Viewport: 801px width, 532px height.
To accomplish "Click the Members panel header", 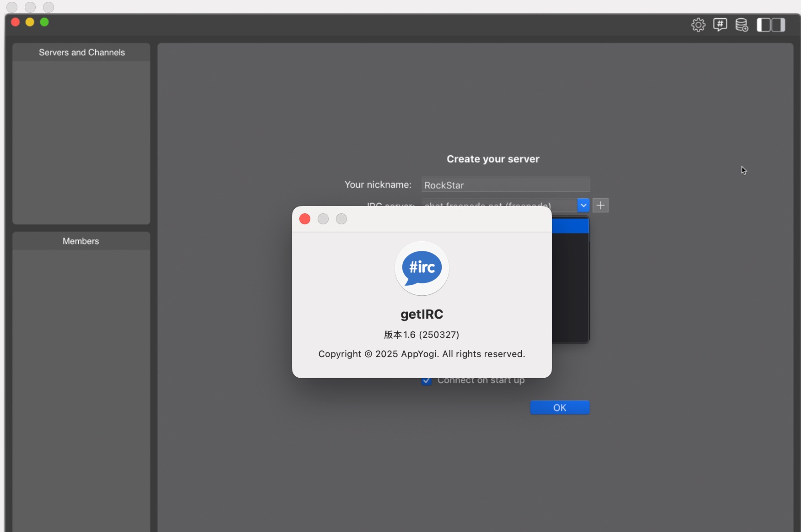I will tap(81, 241).
